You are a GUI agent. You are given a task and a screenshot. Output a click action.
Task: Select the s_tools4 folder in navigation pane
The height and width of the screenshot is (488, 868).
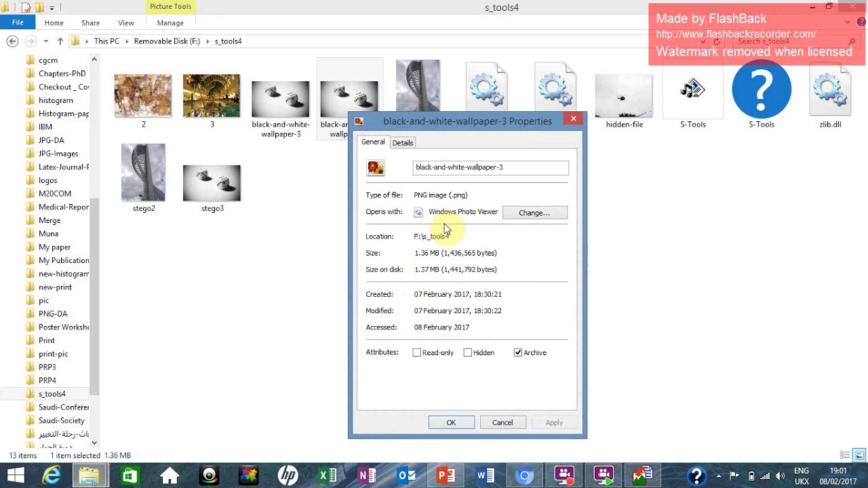click(52, 394)
